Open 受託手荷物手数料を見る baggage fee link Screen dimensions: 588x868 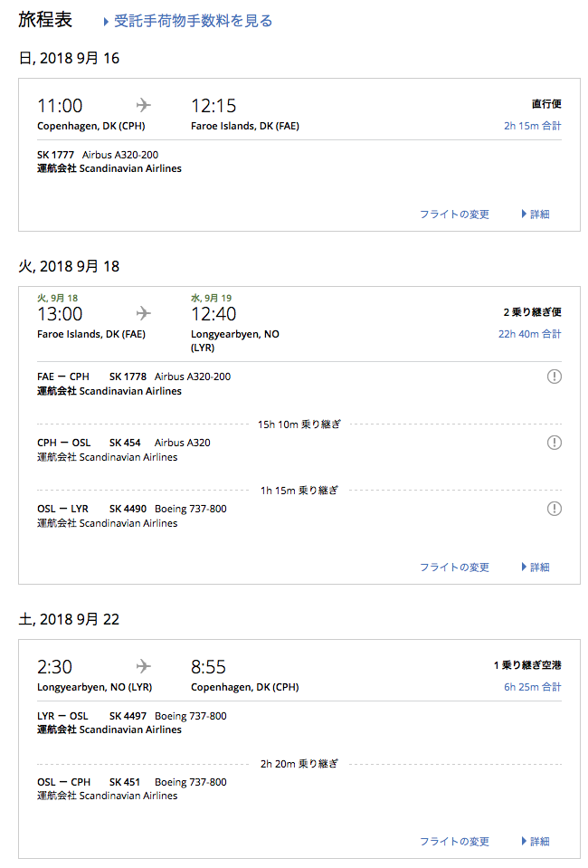click(x=193, y=21)
